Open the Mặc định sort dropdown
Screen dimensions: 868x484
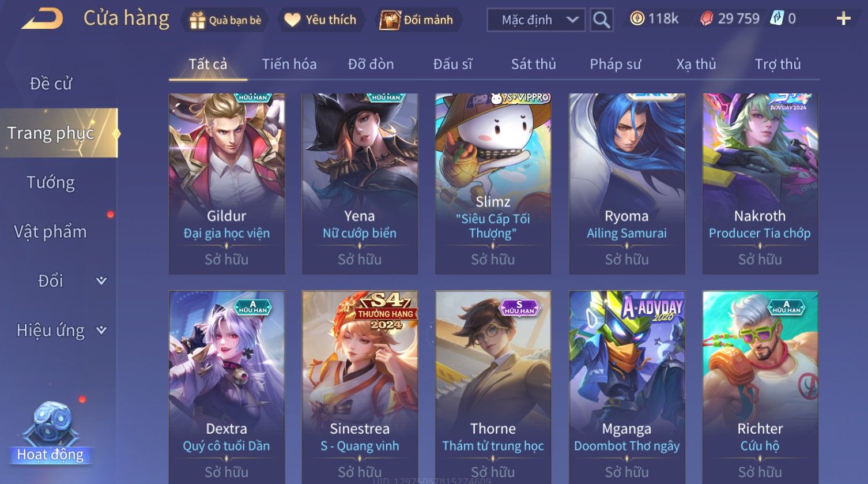(536, 20)
